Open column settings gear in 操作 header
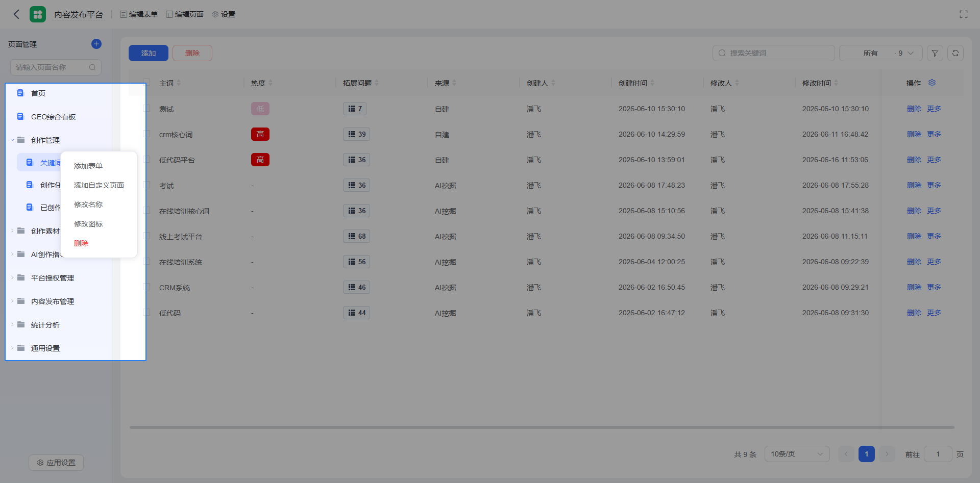 point(932,83)
